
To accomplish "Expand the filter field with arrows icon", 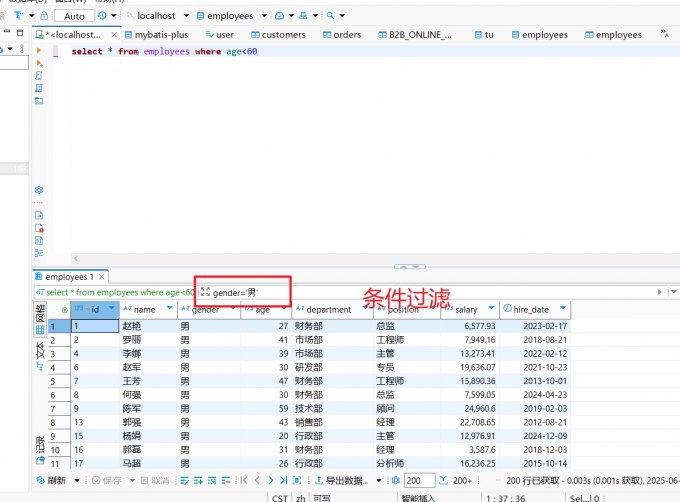I will pos(205,292).
